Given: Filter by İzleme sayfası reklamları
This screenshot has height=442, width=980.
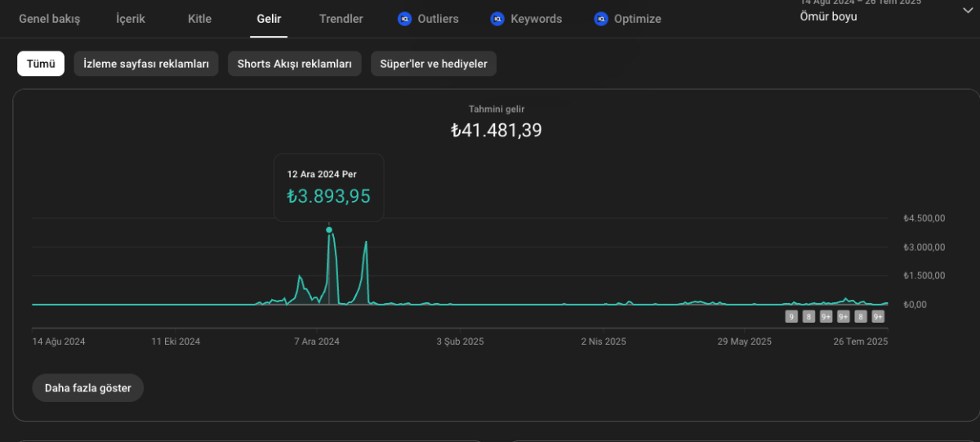Looking at the screenshot, I should 146,64.
